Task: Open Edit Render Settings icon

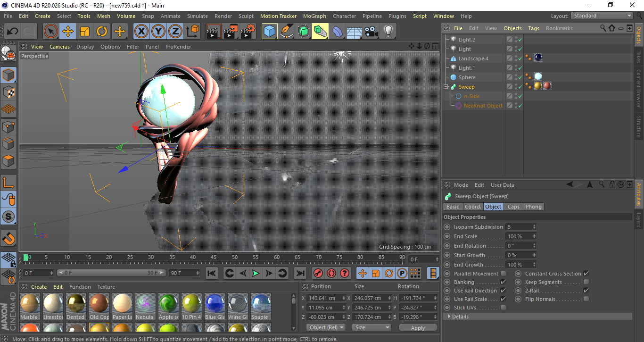Action: 248,32
